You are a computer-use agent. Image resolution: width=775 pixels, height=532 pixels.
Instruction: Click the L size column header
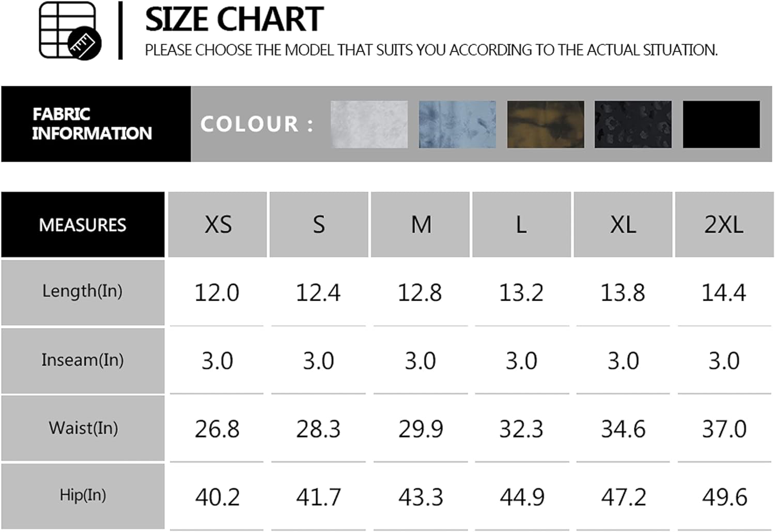(521, 225)
